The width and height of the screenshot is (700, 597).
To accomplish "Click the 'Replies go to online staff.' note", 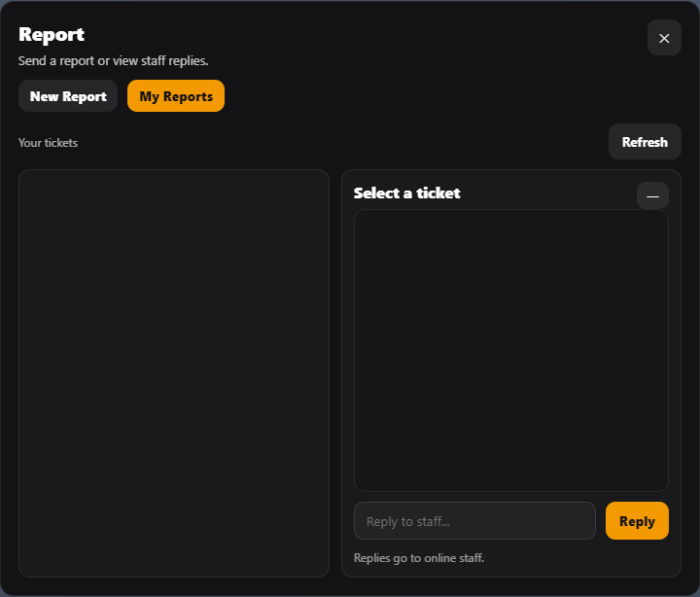I will pyautogui.click(x=419, y=558).
